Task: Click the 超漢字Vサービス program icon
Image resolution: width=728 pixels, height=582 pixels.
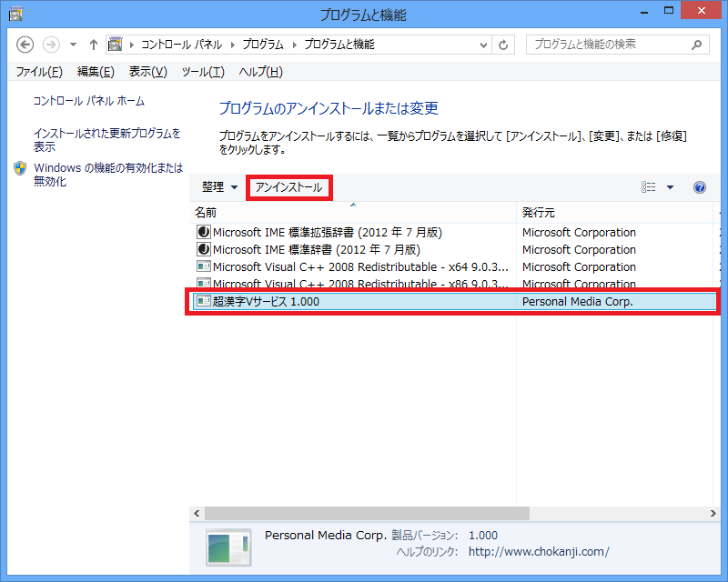Action: [204, 302]
